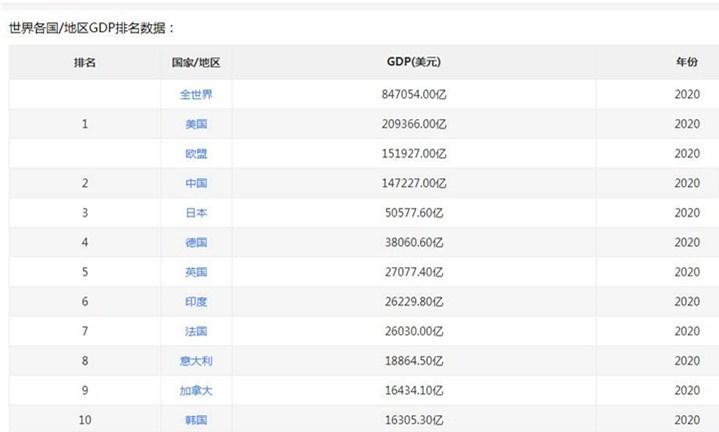Open the 日本 country link

click(x=196, y=213)
